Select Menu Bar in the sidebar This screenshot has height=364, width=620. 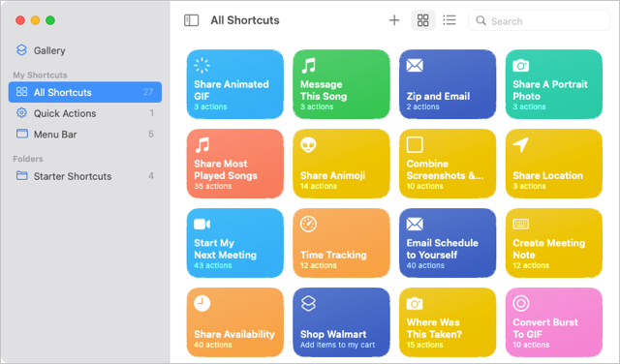[x=84, y=135]
